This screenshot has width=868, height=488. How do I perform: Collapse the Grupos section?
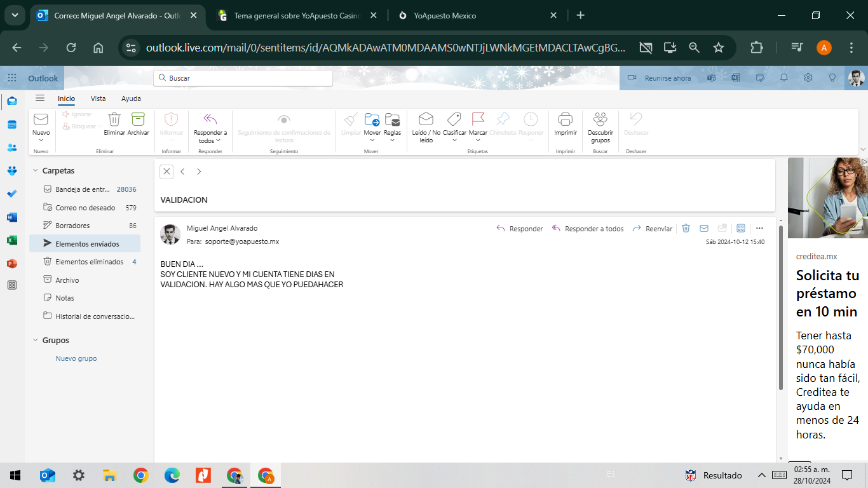pyautogui.click(x=36, y=341)
